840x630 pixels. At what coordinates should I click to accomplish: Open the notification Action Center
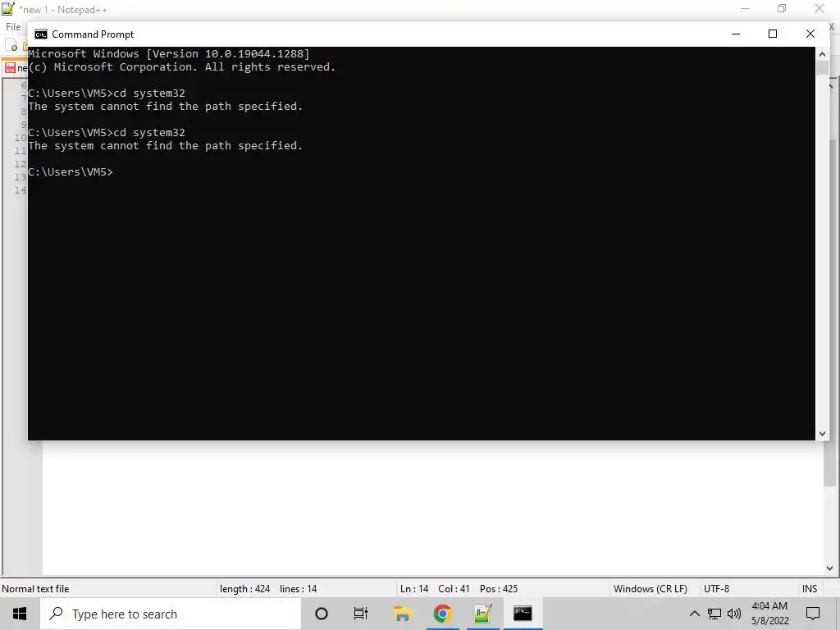click(813, 614)
